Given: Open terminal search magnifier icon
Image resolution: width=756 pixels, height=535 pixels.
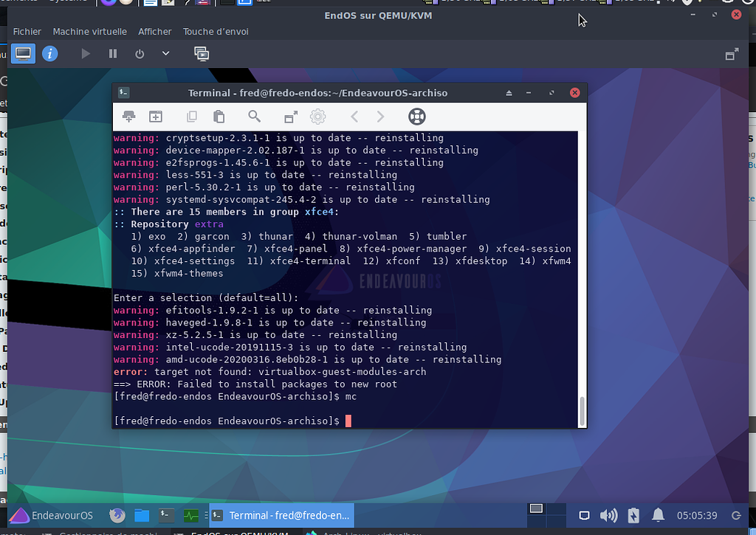Looking at the screenshot, I should [255, 116].
